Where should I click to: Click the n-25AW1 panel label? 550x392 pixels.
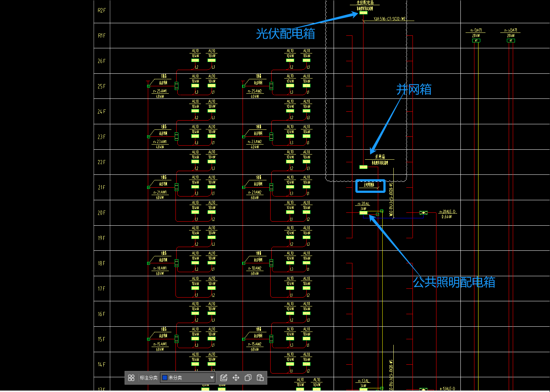click(x=160, y=91)
